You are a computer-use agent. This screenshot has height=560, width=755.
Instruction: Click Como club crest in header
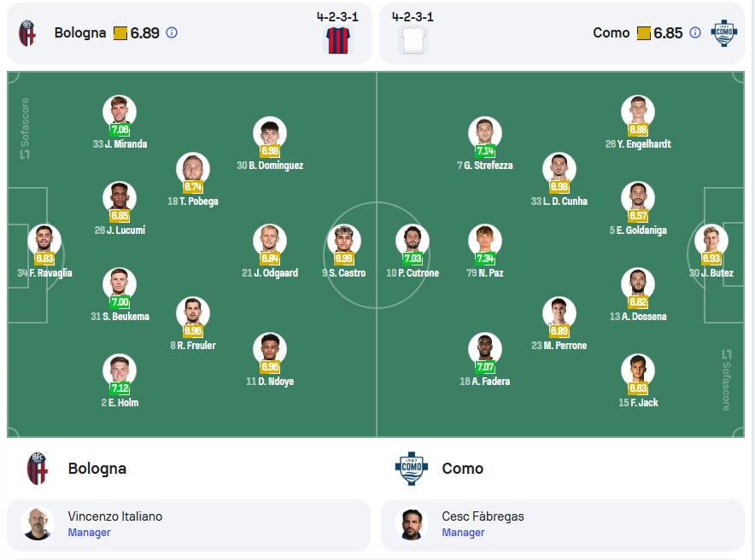point(724,33)
